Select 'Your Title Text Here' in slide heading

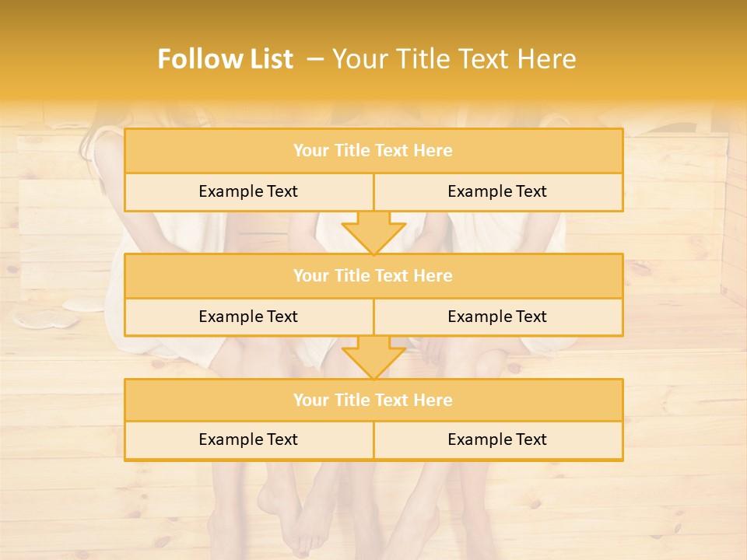[454, 59]
